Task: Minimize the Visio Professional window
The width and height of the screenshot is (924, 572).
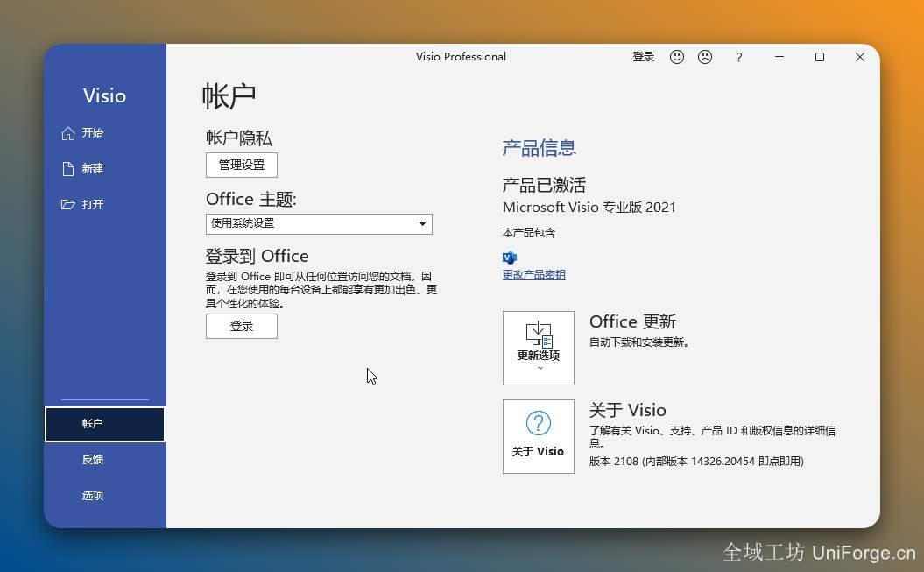Action: [x=779, y=57]
